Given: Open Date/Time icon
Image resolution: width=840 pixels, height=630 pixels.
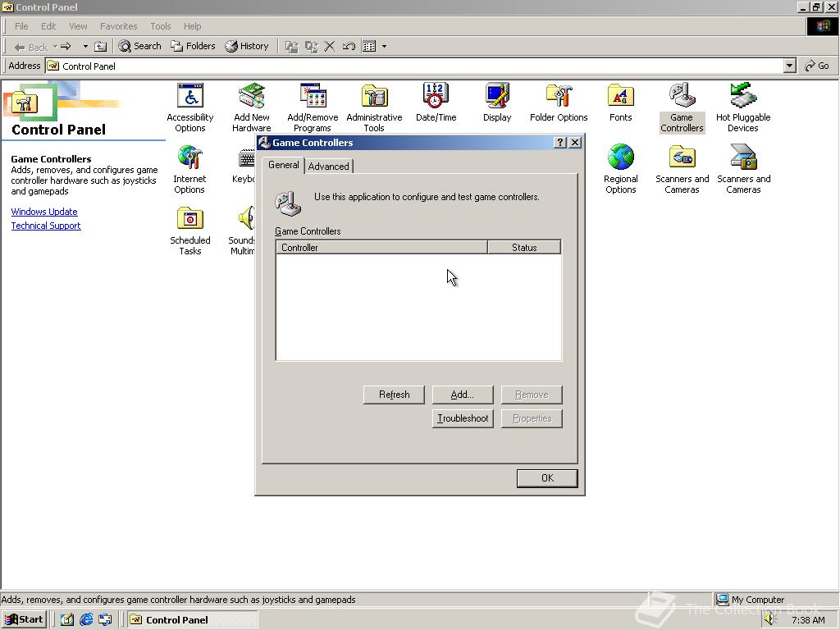Looking at the screenshot, I should tap(436, 102).
